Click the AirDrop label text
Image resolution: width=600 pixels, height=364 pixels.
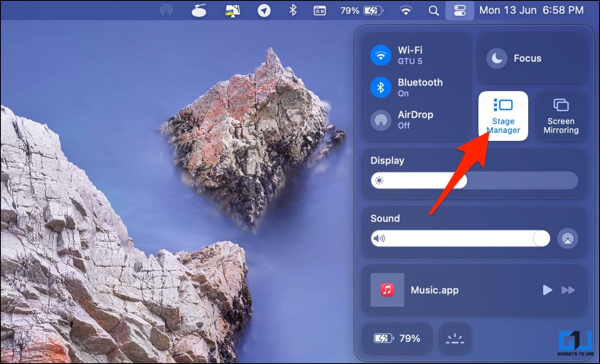[x=416, y=115]
